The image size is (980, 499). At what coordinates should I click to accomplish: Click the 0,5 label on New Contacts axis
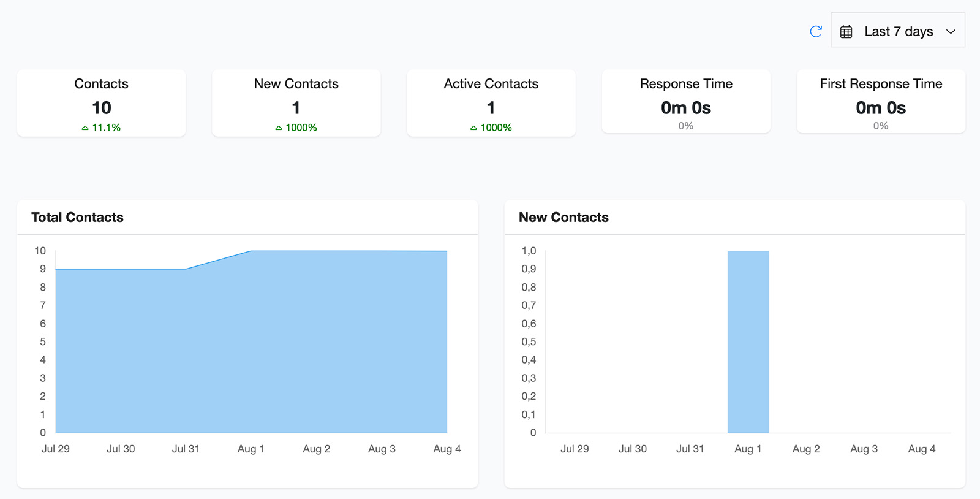[529, 341]
